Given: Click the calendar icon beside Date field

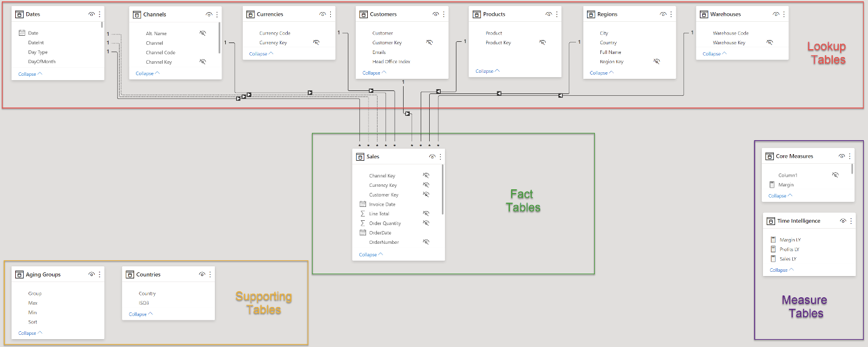Looking at the screenshot, I should pos(22,33).
